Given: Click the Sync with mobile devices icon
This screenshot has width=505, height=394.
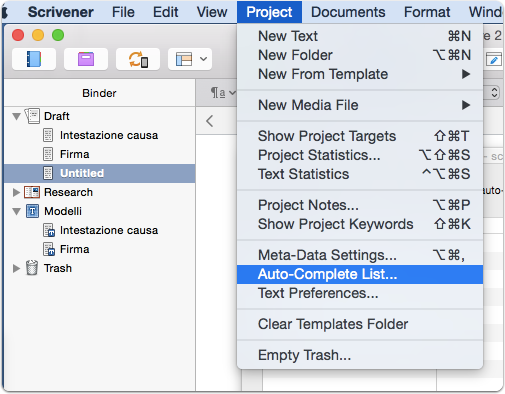Looking at the screenshot, I should 138,59.
